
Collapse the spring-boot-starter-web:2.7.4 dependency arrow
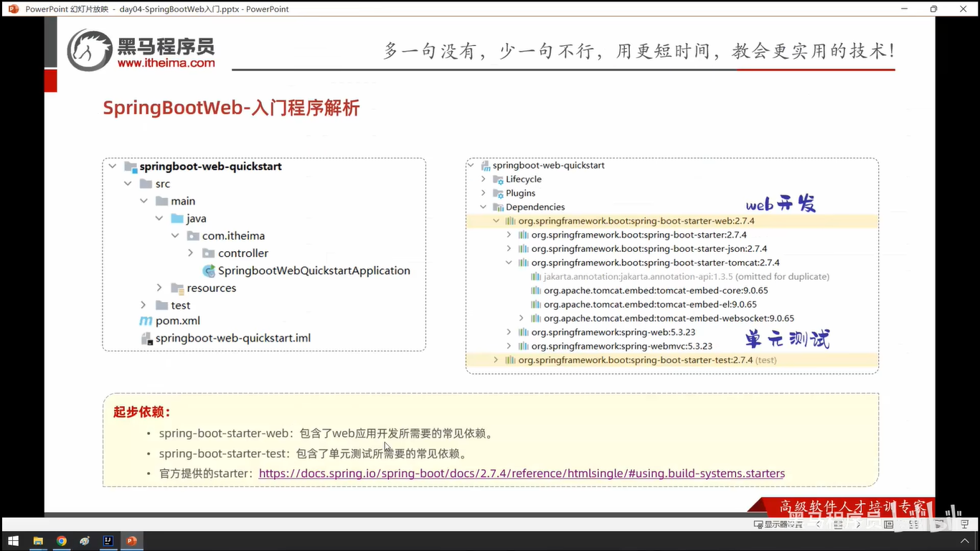(x=496, y=221)
